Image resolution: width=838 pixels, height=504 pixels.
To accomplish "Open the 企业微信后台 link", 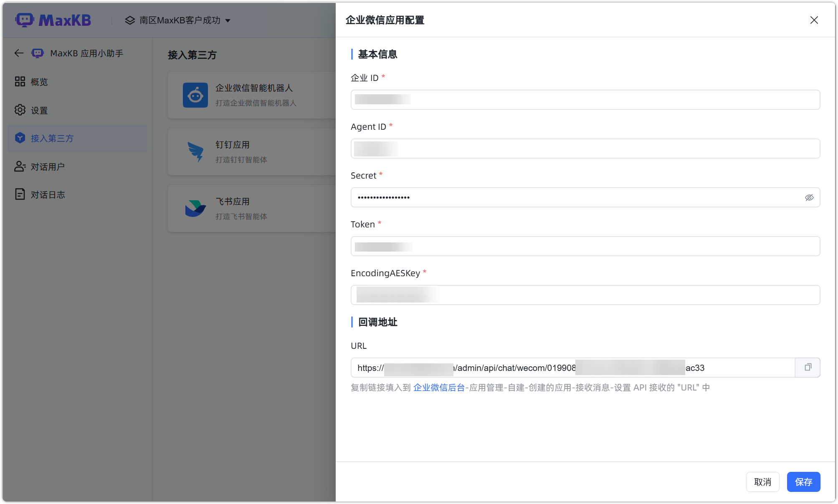I will 438,387.
